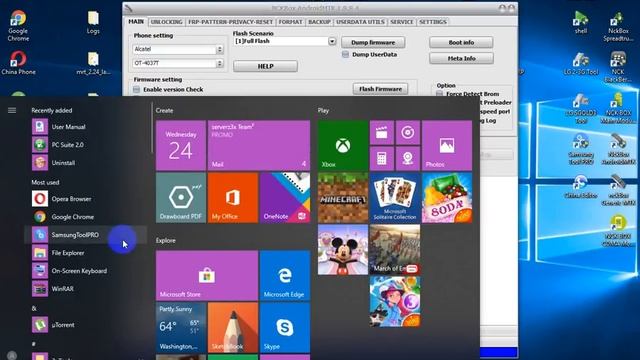Screen dimensions: 640x360
Task: Click Flash Firmware button in NCKBox
Action: coord(380,89)
